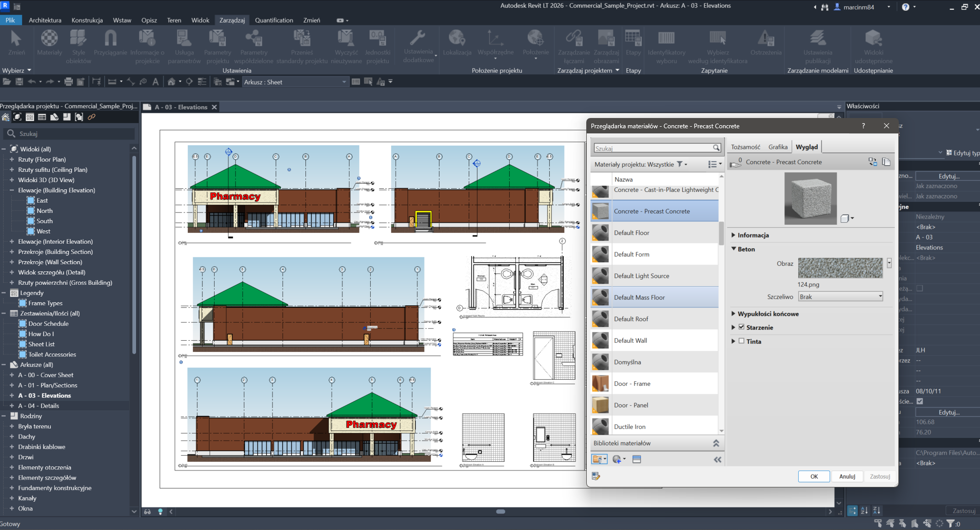Click the first Edytuj... button in Właściwości

pyautogui.click(x=949, y=176)
